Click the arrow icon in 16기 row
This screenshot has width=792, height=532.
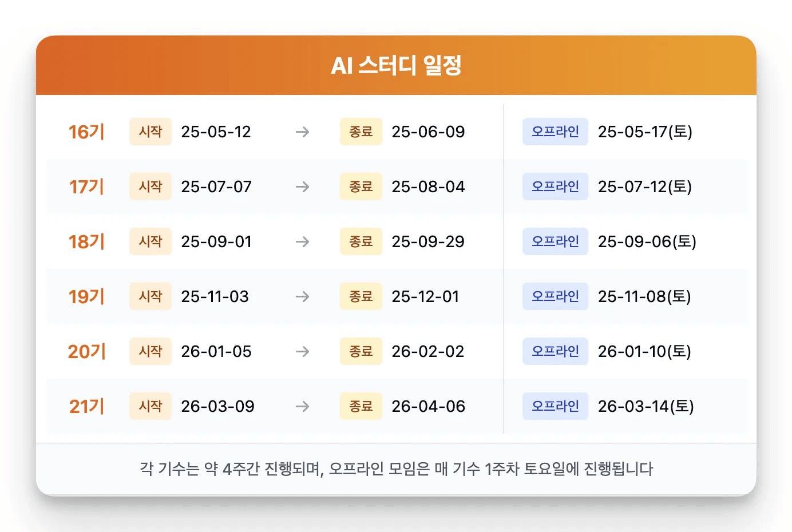click(302, 132)
